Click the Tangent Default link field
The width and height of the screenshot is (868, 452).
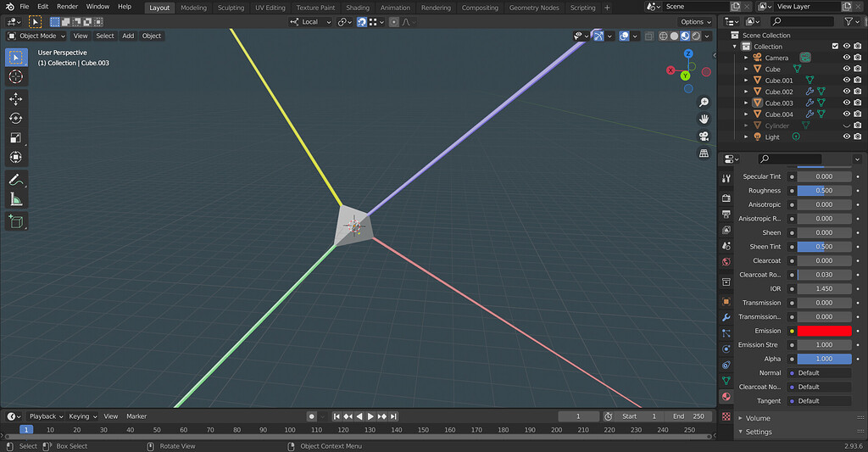click(x=820, y=401)
